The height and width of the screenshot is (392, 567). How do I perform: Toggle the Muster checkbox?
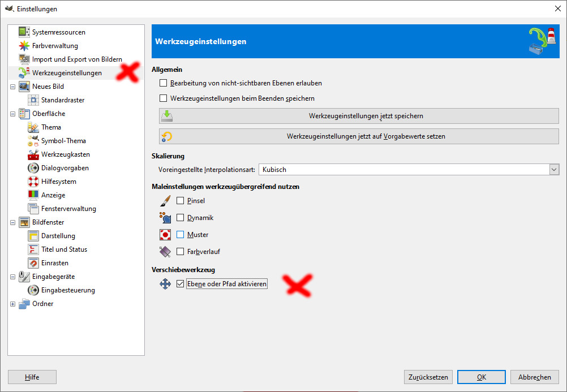click(x=181, y=235)
